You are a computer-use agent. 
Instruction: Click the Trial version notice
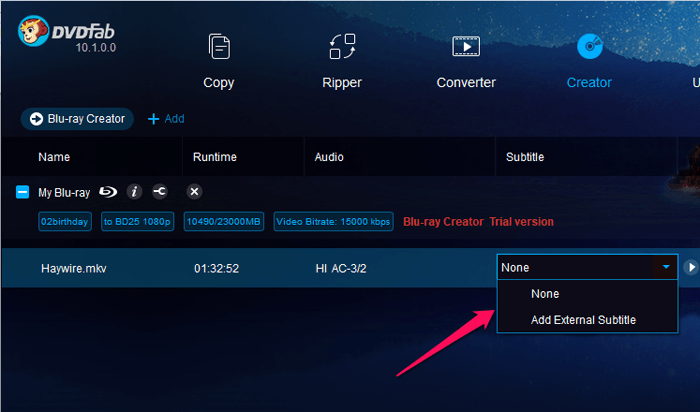[x=479, y=222]
